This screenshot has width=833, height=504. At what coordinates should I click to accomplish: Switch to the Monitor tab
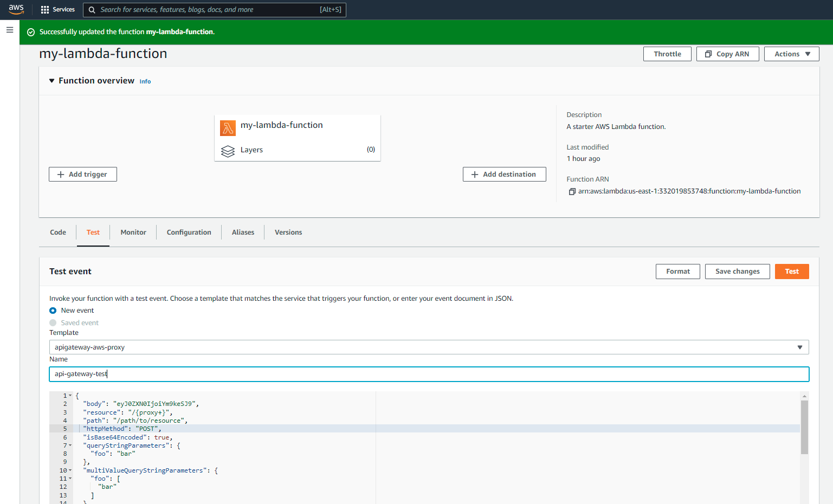tap(133, 232)
